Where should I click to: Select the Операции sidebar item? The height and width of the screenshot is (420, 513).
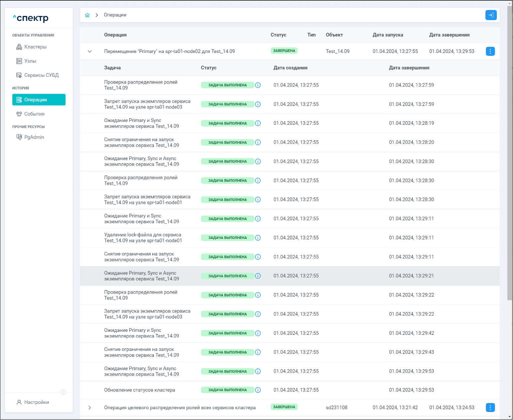click(x=39, y=100)
